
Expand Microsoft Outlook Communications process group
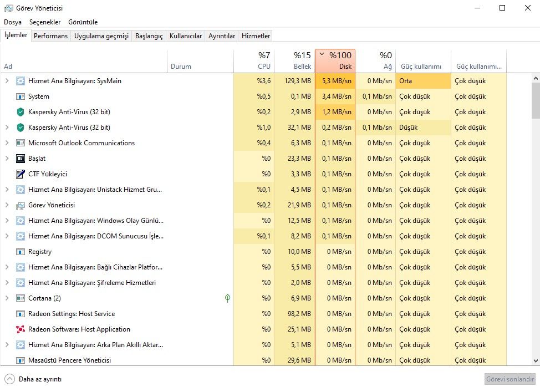click(7, 143)
